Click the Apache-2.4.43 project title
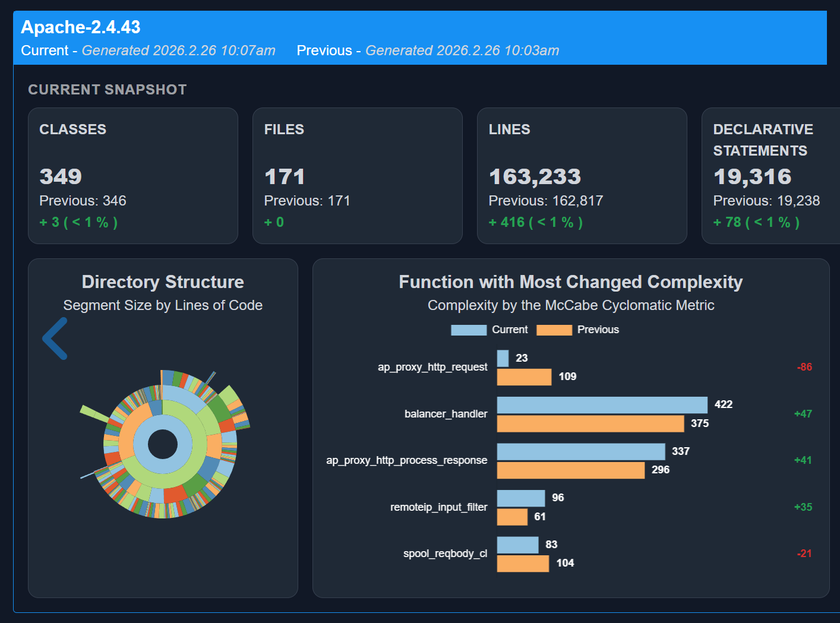Viewport: 840px width, 623px height. pos(81,27)
